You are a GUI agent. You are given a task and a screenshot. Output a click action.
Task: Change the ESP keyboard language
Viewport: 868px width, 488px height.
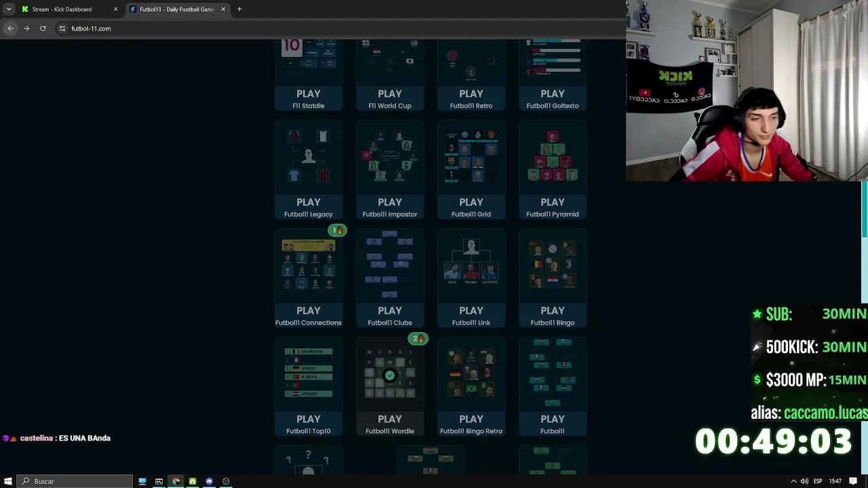[818, 481]
